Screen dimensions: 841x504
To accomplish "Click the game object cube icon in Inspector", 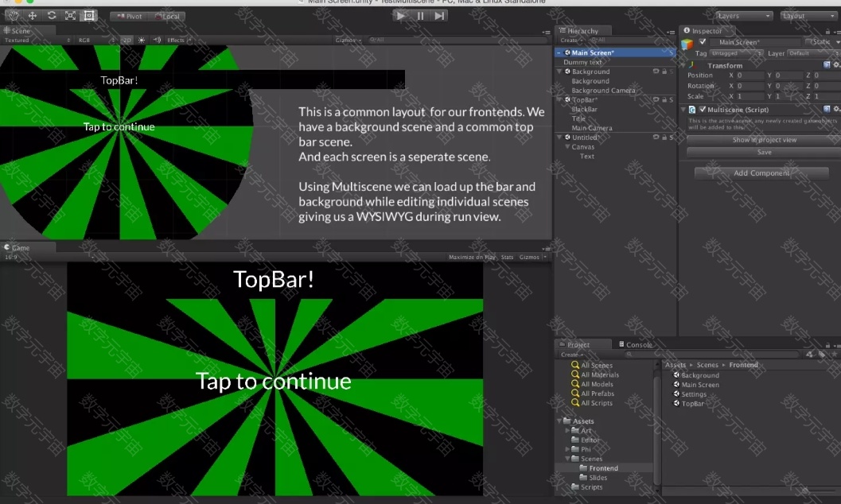I will (687, 45).
